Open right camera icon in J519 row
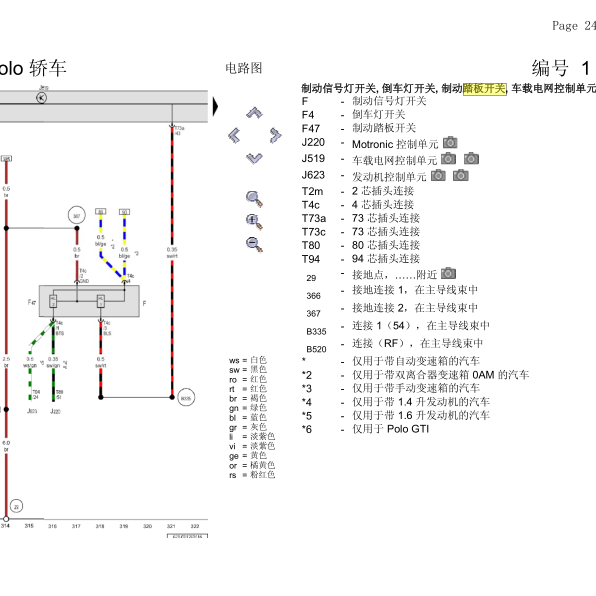Viewport: 596px width, 596px height. point(471,159)
